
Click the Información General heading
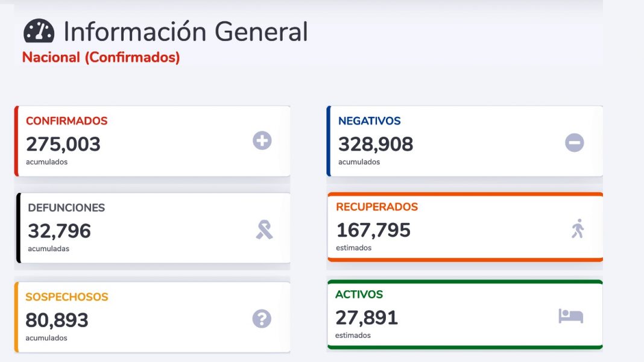click(186, 32)
